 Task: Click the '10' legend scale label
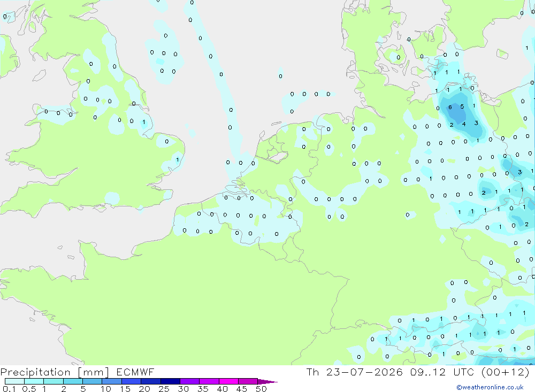[106, 389]
